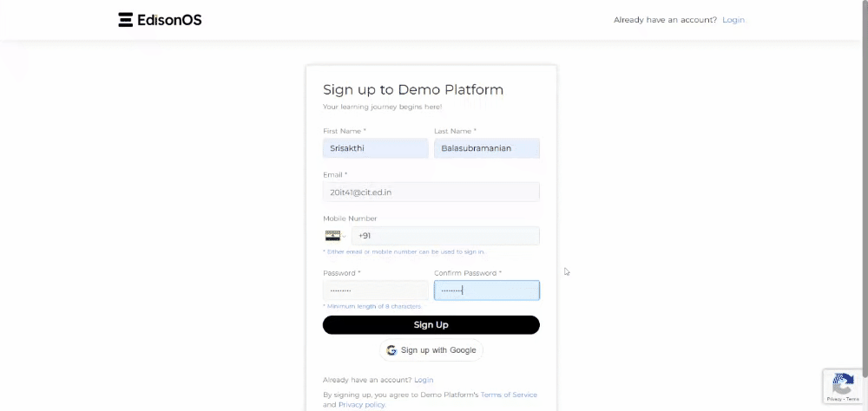The width and height of the screenshot is (868, 411).
Task: Focus the Last Name field
Action: (487, 148)
